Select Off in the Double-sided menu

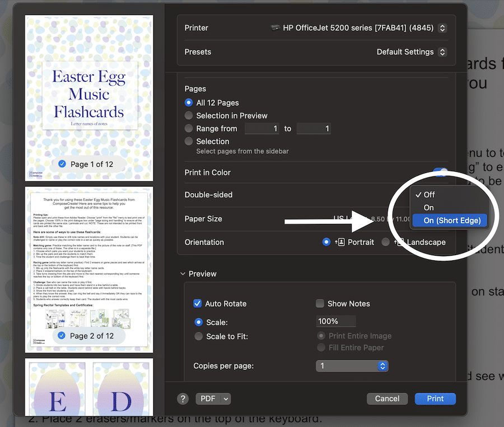[x=428, y=194]
